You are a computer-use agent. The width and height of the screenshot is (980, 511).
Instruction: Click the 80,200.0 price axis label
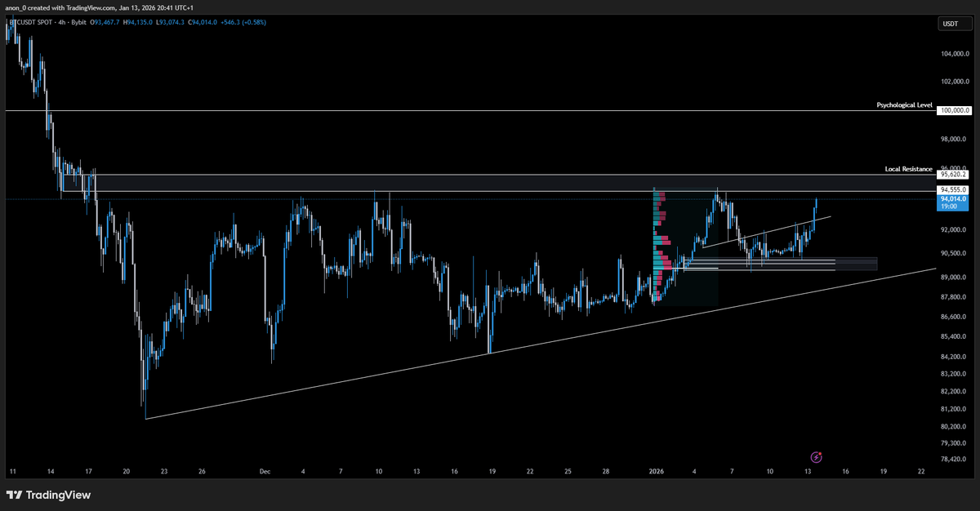tap(954, 426)
